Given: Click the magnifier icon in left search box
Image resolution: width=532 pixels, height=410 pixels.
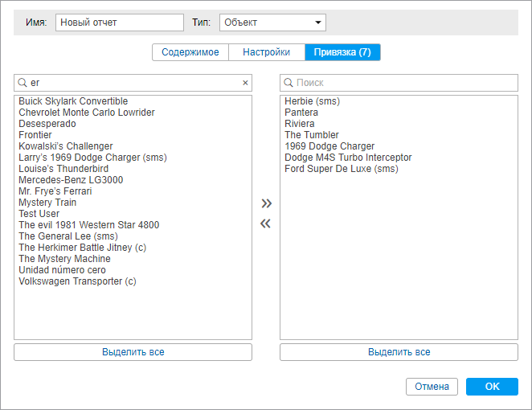Looking at the screenshot, I should point(23,83).
